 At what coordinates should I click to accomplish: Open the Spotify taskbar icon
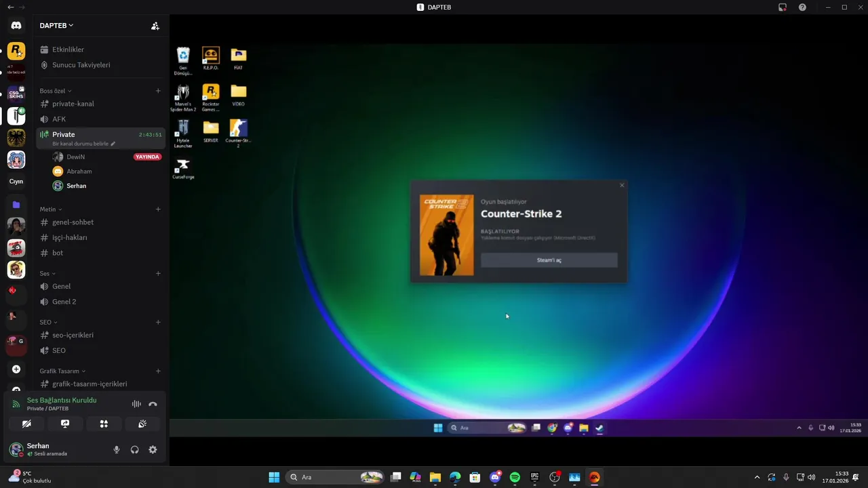point(515,477)
